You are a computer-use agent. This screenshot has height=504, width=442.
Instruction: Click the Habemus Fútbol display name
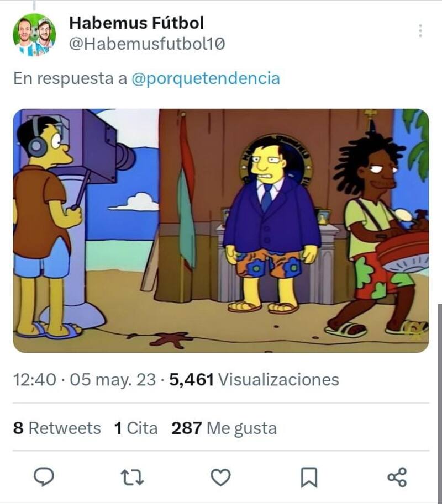coord(136,23)
